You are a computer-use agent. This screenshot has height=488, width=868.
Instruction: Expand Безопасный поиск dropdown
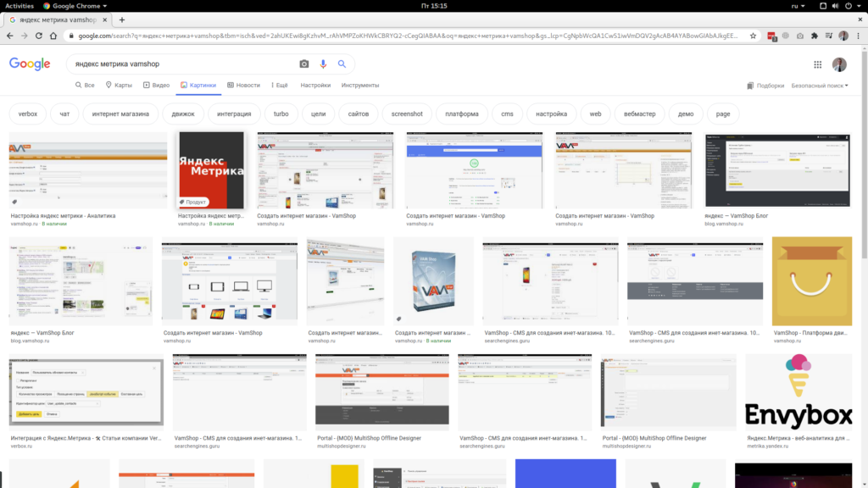820,86
